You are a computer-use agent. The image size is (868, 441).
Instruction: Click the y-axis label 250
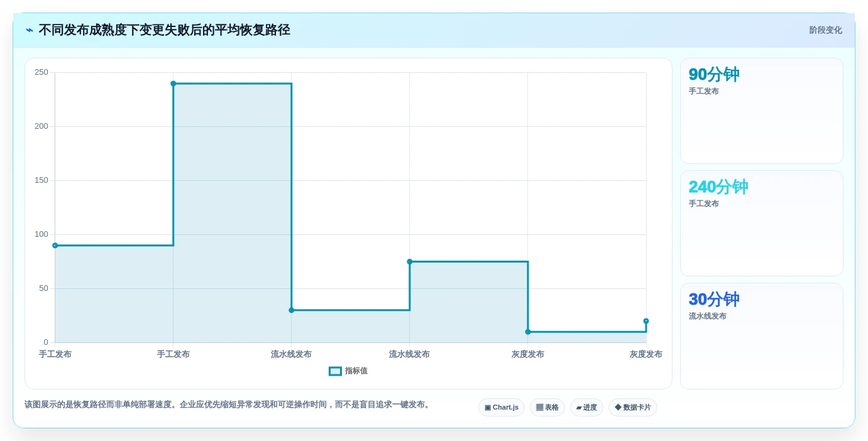[41, 72]
